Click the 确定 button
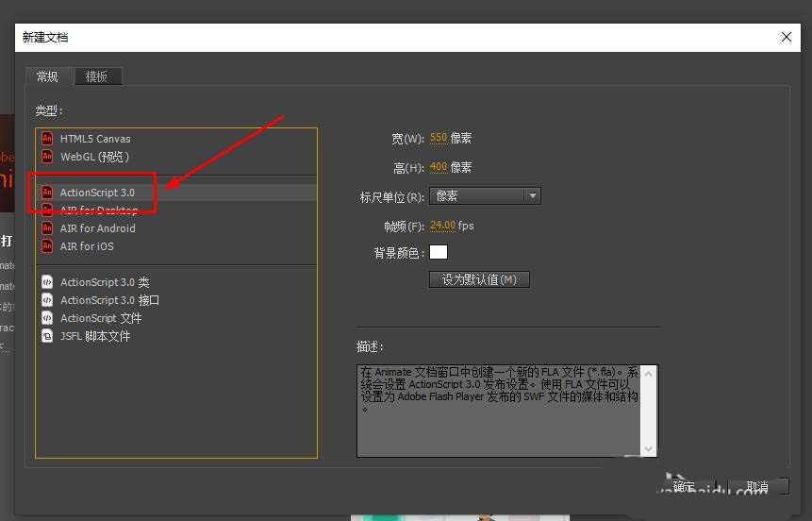 (x=687, y=486)
